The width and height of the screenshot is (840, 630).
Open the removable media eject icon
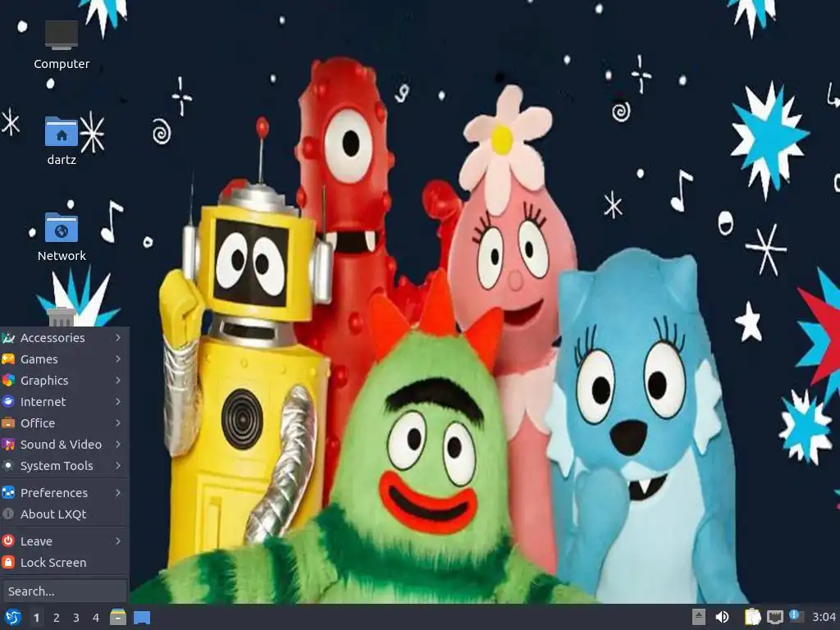point(699,617)
